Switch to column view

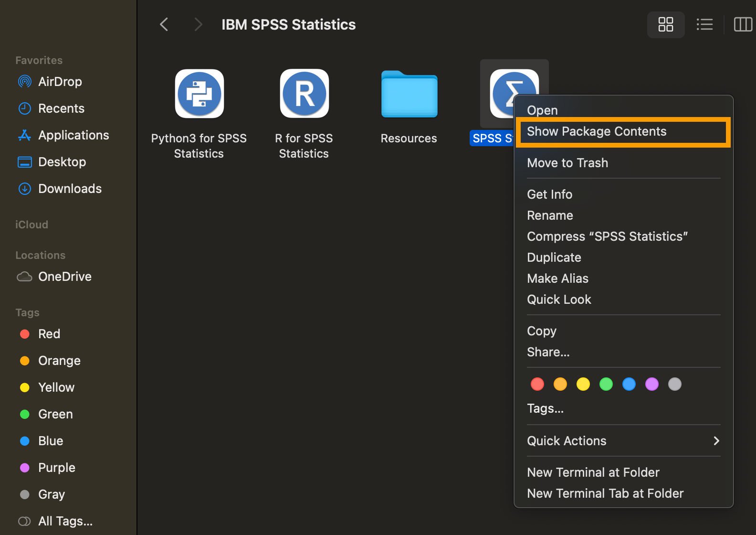click(x=743, y=24)
